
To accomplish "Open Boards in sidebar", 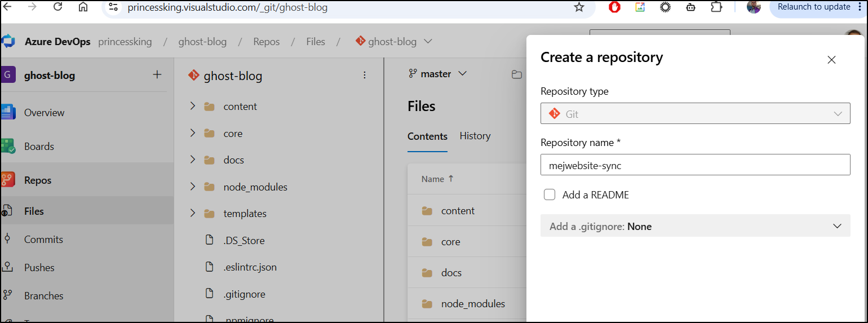I will (39, 147).
